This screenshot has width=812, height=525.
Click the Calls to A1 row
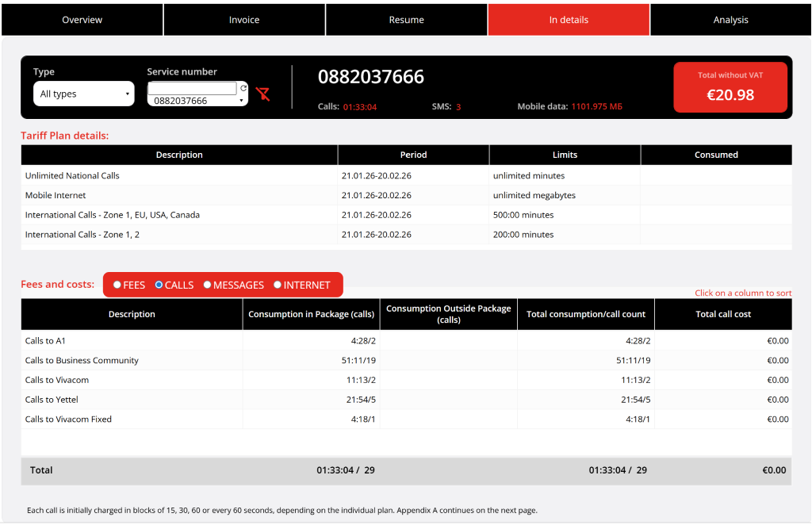pyautogui.click(x=407, y=341)
